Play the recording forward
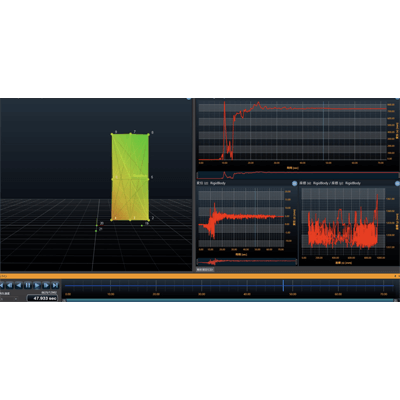Screen dimensions: 400x400 pyautogui.click(x=37, y=285)
